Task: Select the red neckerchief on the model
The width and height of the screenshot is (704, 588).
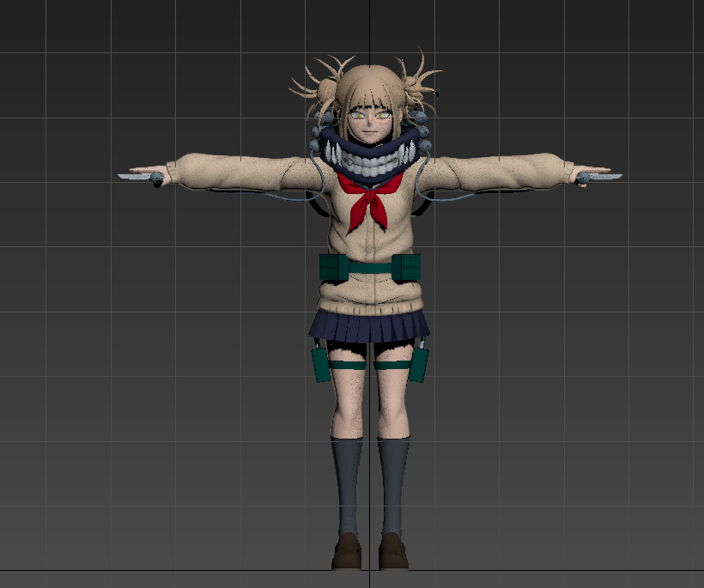Action: (367, 200)
